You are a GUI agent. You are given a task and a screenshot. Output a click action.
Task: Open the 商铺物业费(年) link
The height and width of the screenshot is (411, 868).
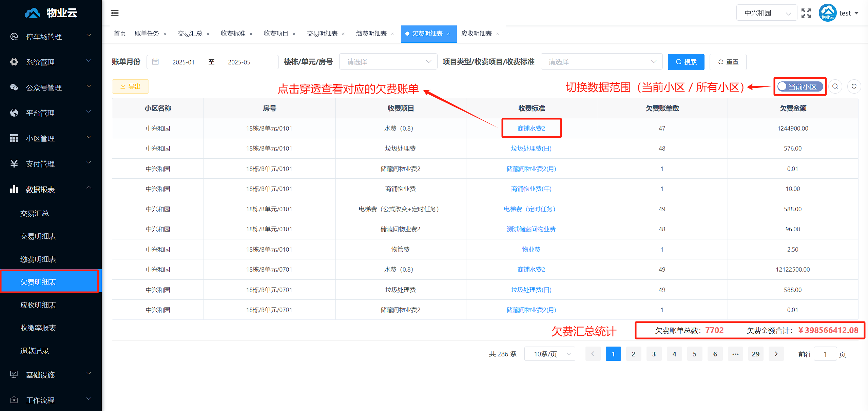coord(531,189)
